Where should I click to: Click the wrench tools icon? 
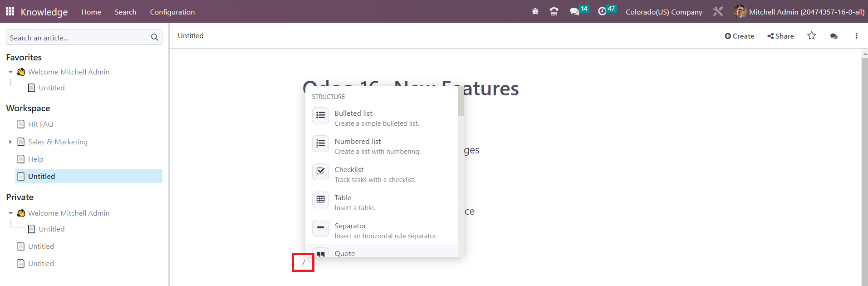[x=718, y=11]
